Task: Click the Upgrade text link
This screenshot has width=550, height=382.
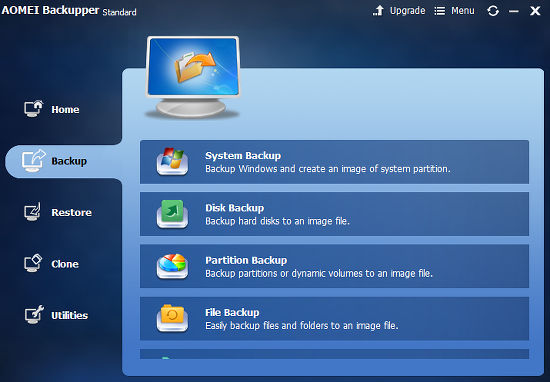Action: (x=408, y=11)
